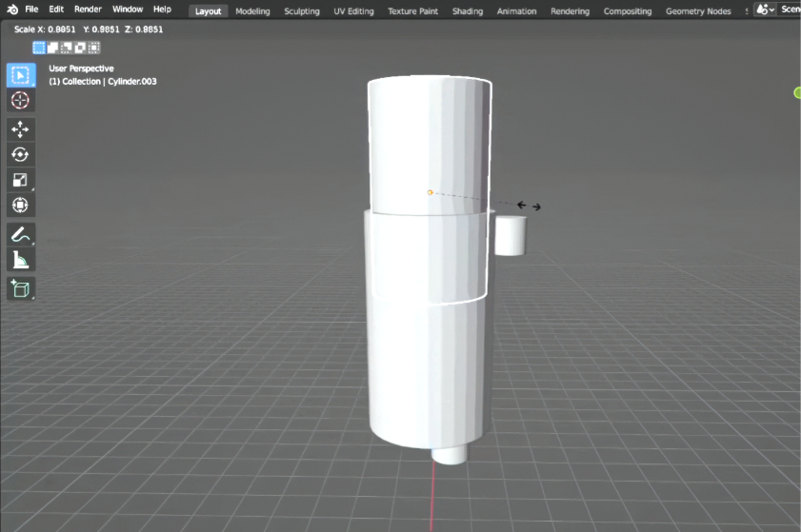Switch to the Modeling workspace tab
The width and height of the screenshot is (801, 532).
click(252, 11)
